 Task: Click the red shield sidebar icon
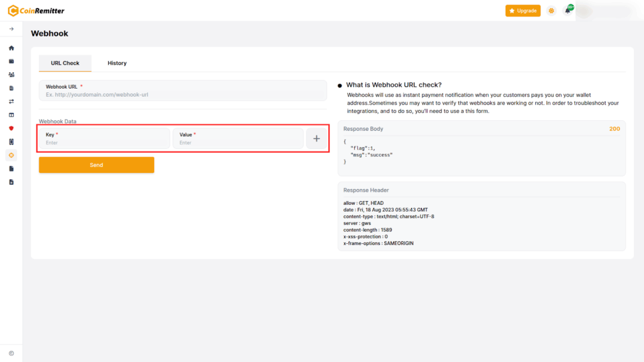pyautogui.click(x=11, y=128)
